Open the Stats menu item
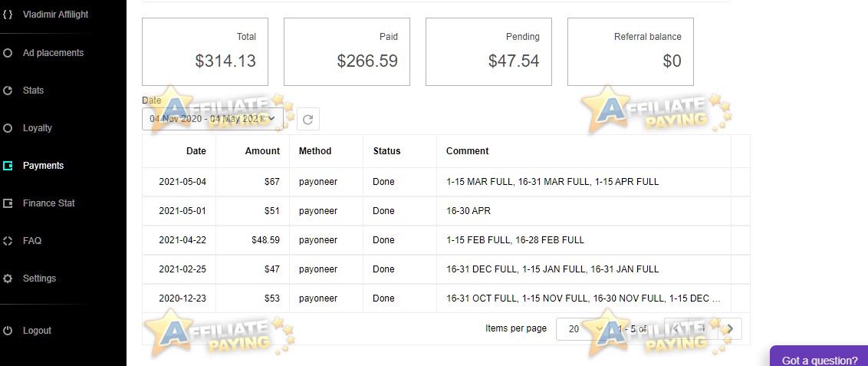Image resolution: width=868 pixels, height=366 pixels. click(33, 91)
